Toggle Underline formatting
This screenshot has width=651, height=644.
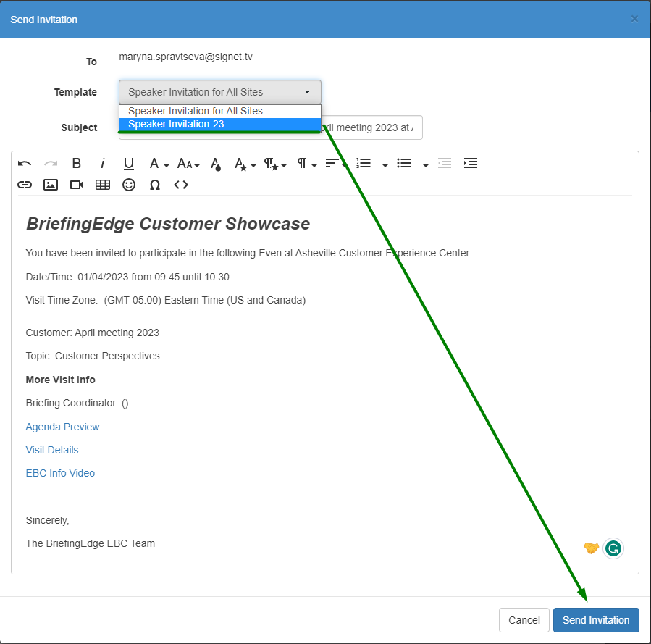click(x=129, y=164)
